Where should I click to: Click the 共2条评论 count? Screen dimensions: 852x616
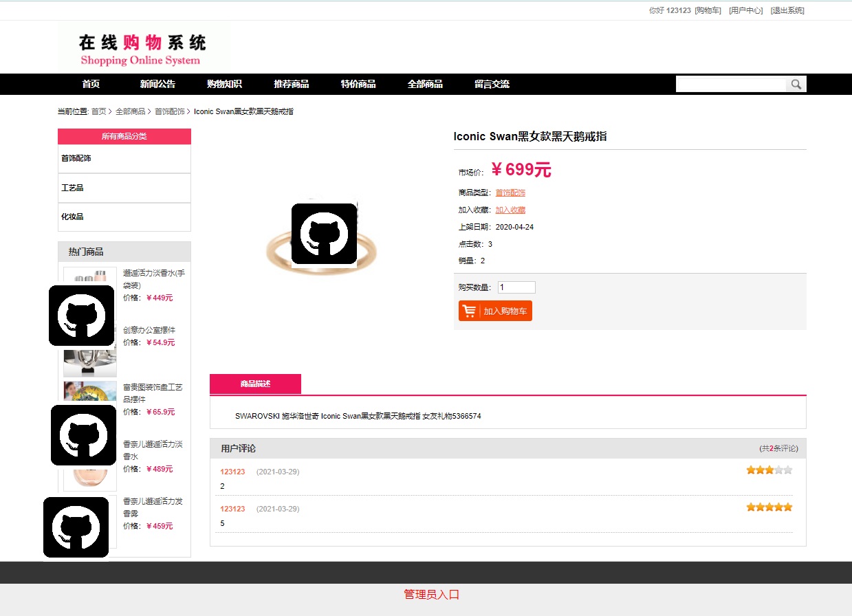pyautogui.click(x=778, y=448)
